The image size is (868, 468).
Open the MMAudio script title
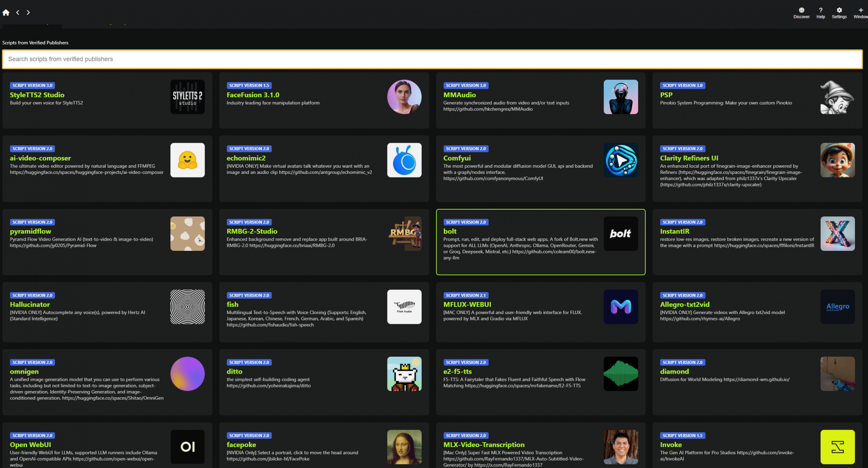pos(459,95)
